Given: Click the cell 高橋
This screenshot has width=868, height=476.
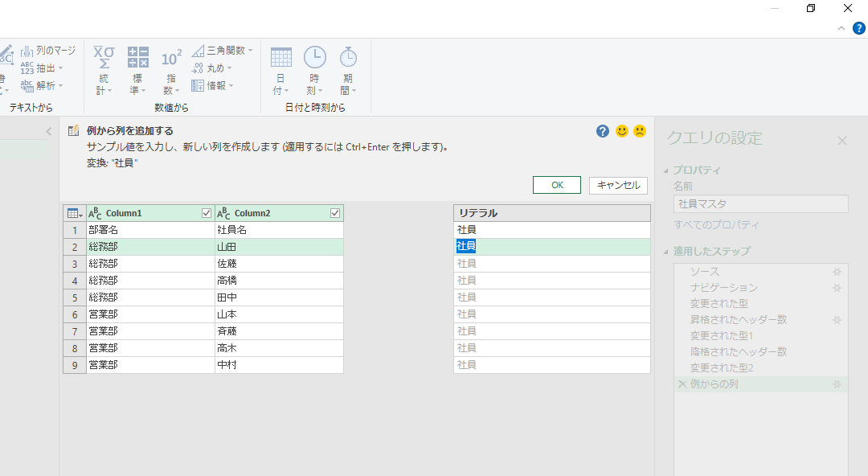Looking at the screenshot, I should click(x=279, y=281).
